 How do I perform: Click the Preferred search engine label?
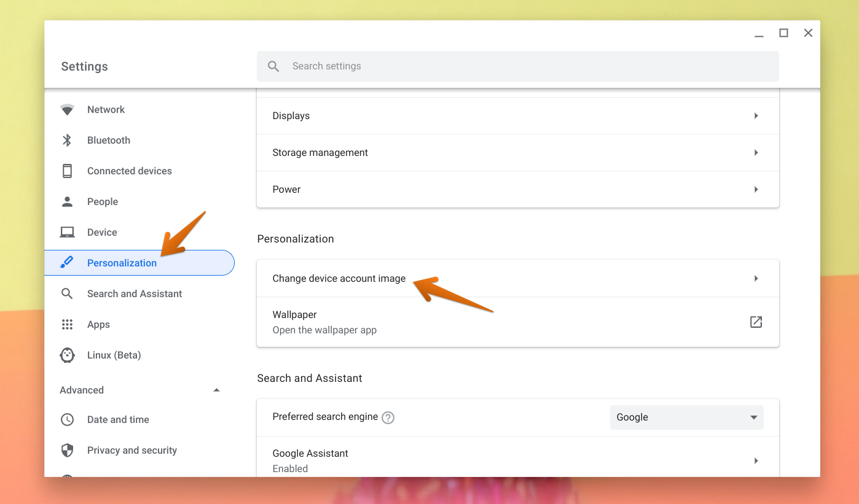coord(325,417)
